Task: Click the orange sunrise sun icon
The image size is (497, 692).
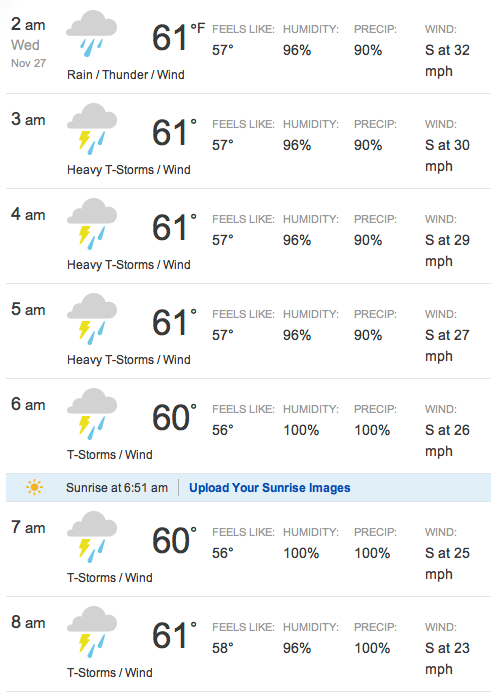Action: coord(34,487)
